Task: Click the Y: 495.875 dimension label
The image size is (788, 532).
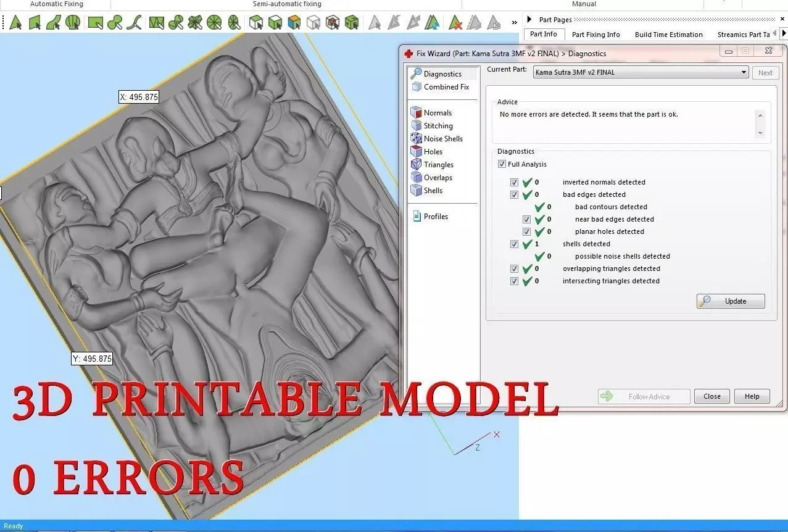Action: click(92, 359)
